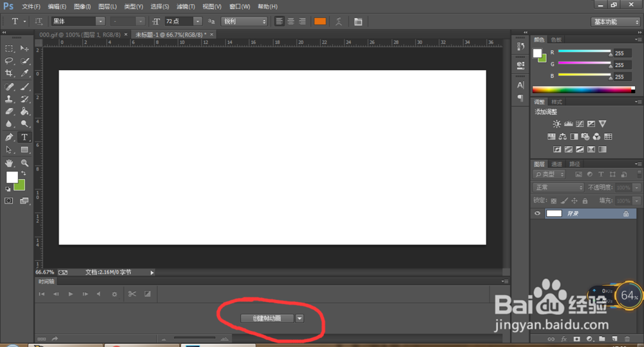The image size is (644, 347).
Task: Toggle lock image pixels
Action: tap(564, 201)
